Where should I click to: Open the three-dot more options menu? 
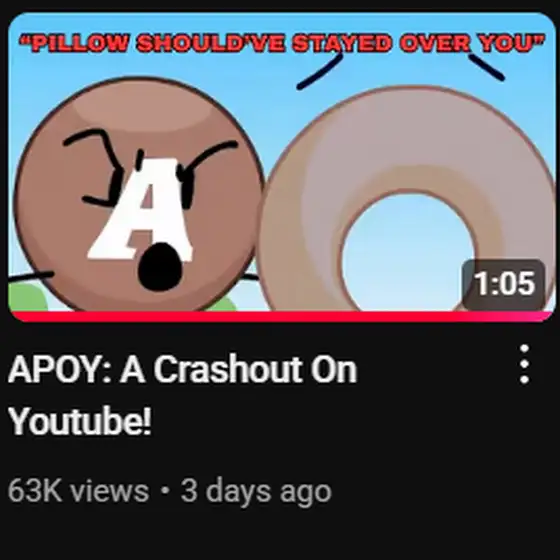524,364
